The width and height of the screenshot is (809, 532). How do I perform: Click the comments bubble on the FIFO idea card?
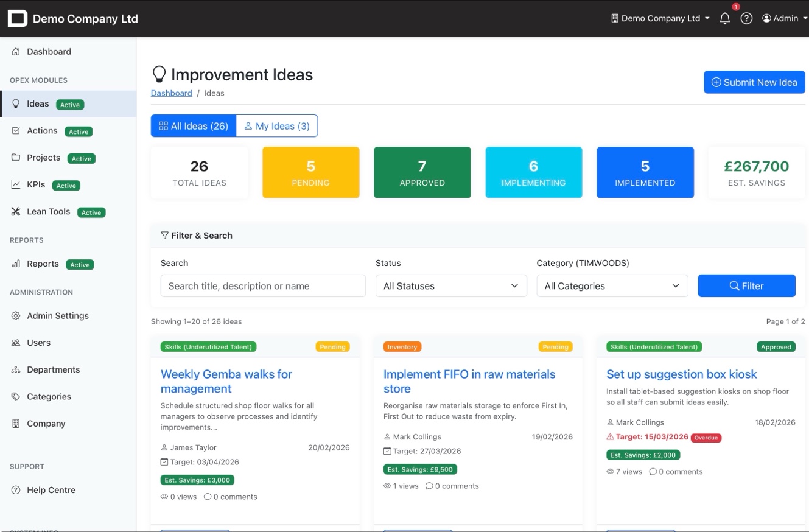click(430, 486)
